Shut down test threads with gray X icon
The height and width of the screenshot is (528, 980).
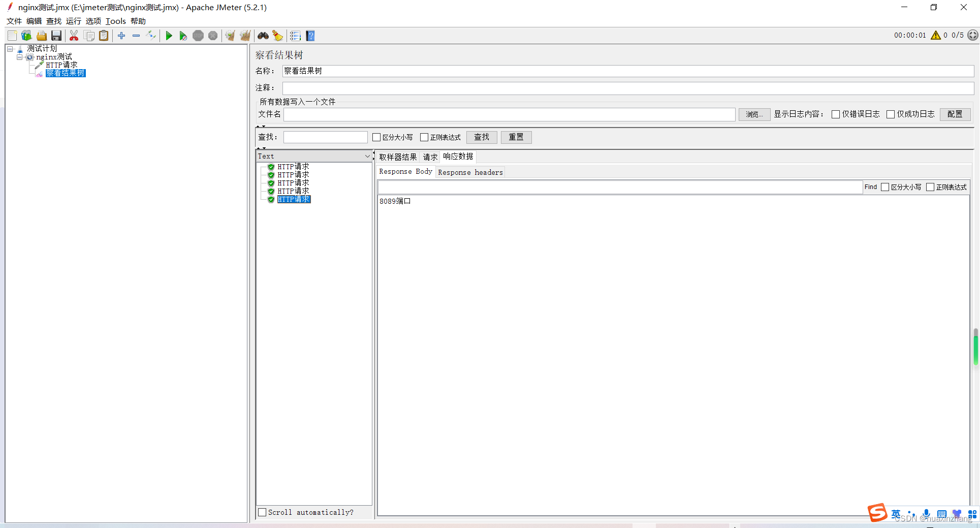coord(213,36)
